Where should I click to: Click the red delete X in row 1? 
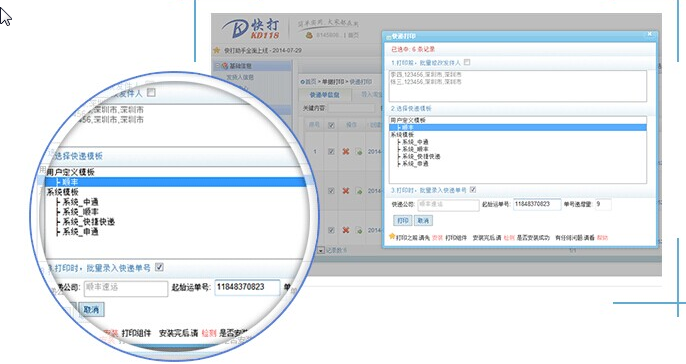coord(346,151)
